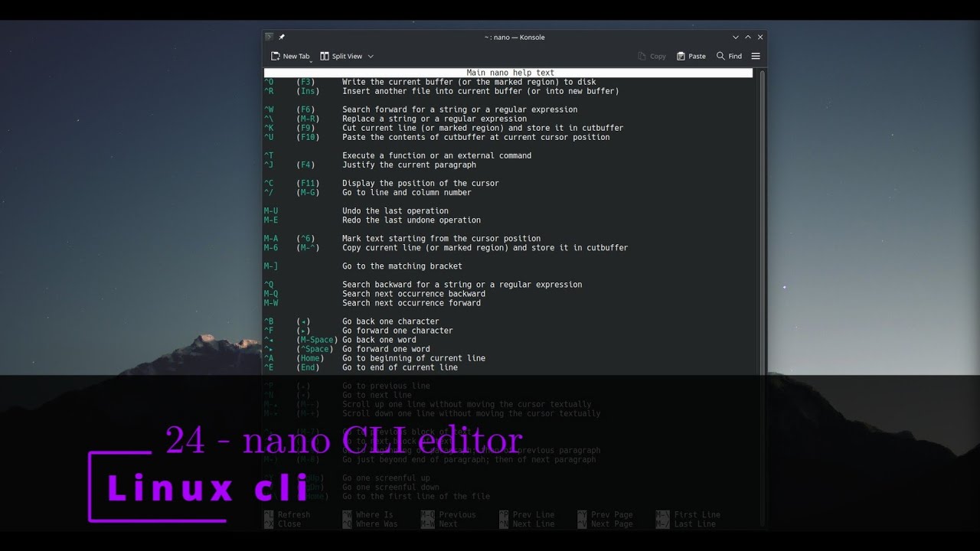
Task: Open a New Tab in Konsole
Action: tap(290, 56)
